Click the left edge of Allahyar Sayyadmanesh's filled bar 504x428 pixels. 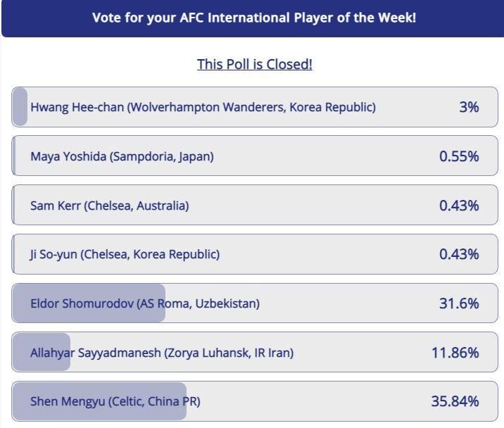point(16,353)
